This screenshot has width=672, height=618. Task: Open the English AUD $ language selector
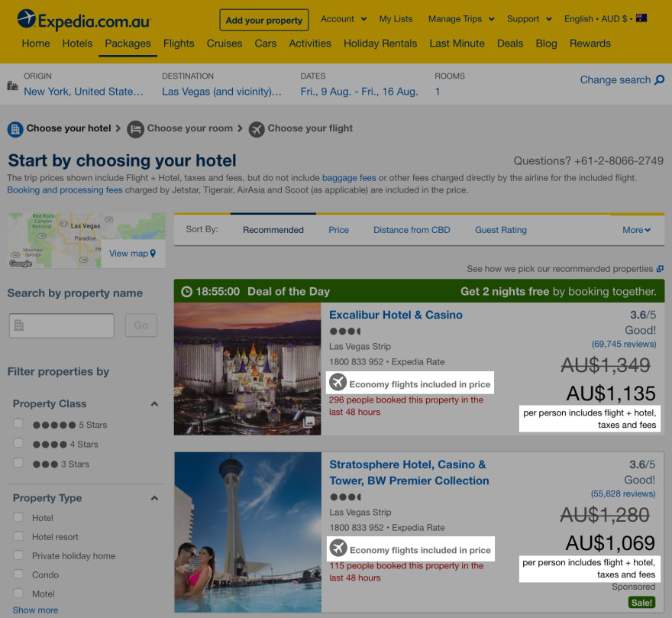click(x=605, y=19)
